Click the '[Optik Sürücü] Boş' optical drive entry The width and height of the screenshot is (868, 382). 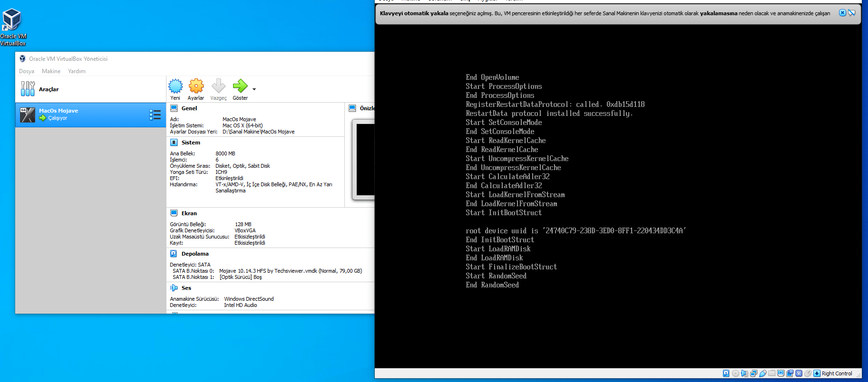[x=241, y=277]
